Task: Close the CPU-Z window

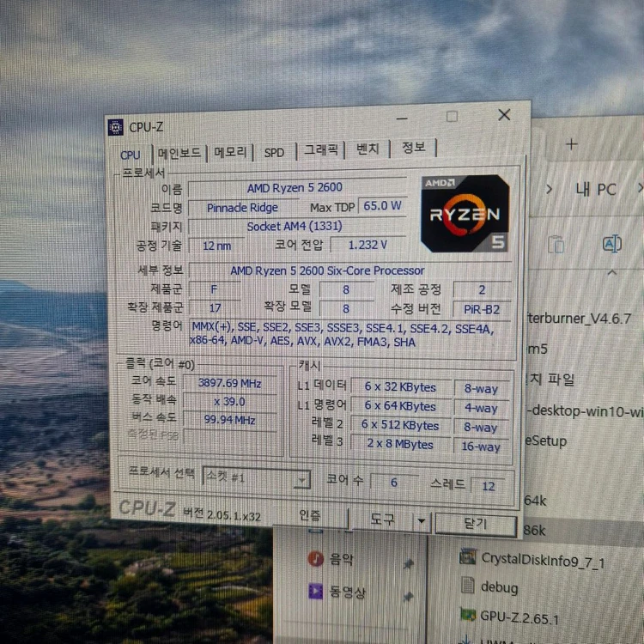Action: pos(504,115)
